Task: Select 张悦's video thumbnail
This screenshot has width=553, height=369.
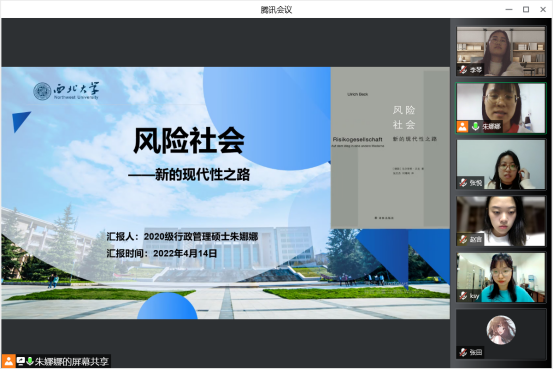Action: coord(501,164)
